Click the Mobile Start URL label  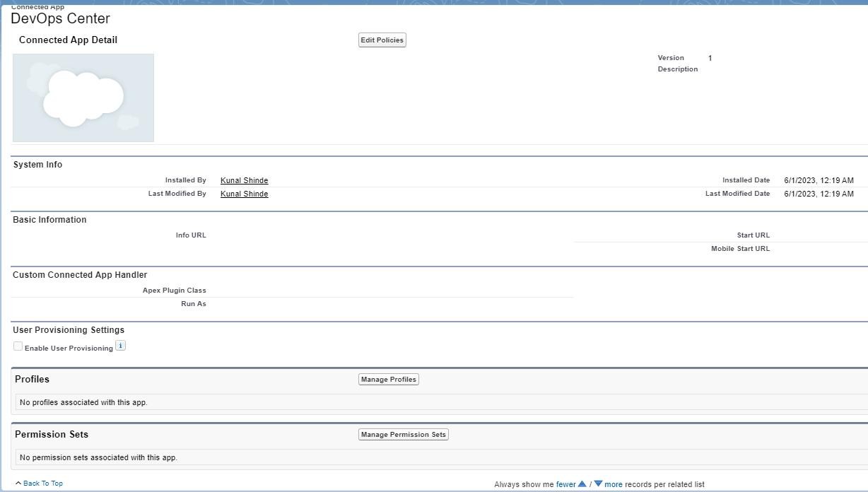tap(740, 249)
